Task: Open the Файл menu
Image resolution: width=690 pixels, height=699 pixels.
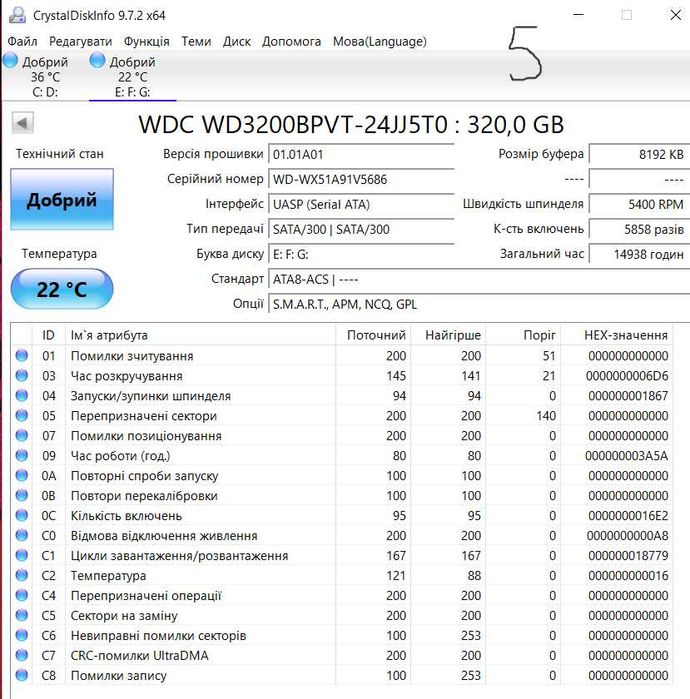Action: [22, 41]
